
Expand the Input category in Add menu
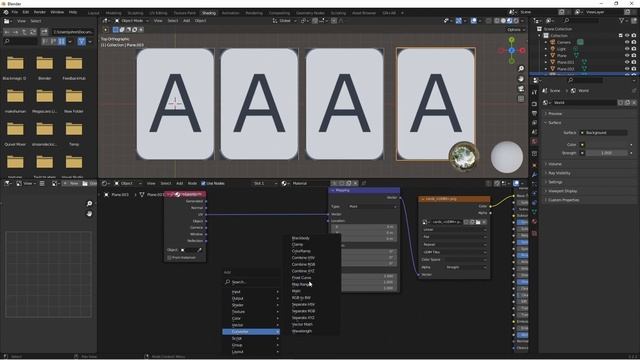click(251, 292)
